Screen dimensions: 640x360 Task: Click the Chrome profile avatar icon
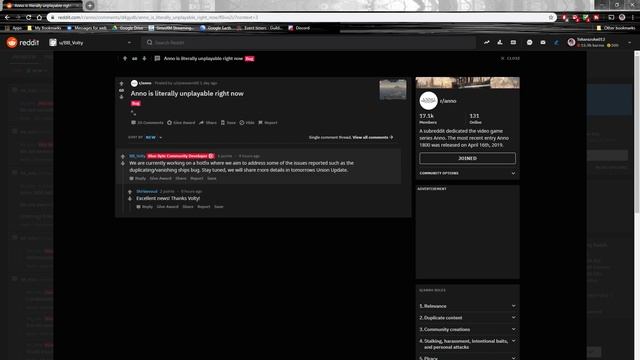point(622,18)
